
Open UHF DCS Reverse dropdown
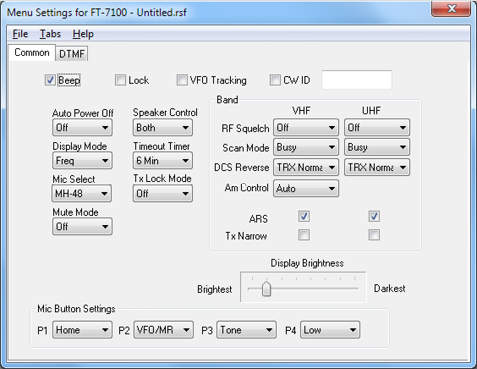[x=377, y=167]
